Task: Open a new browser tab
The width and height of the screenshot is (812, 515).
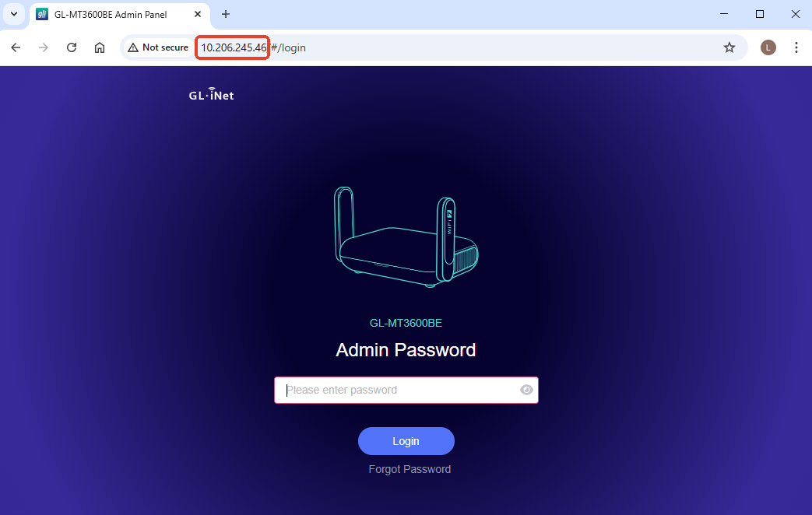Action: click(x=225, y=14)
